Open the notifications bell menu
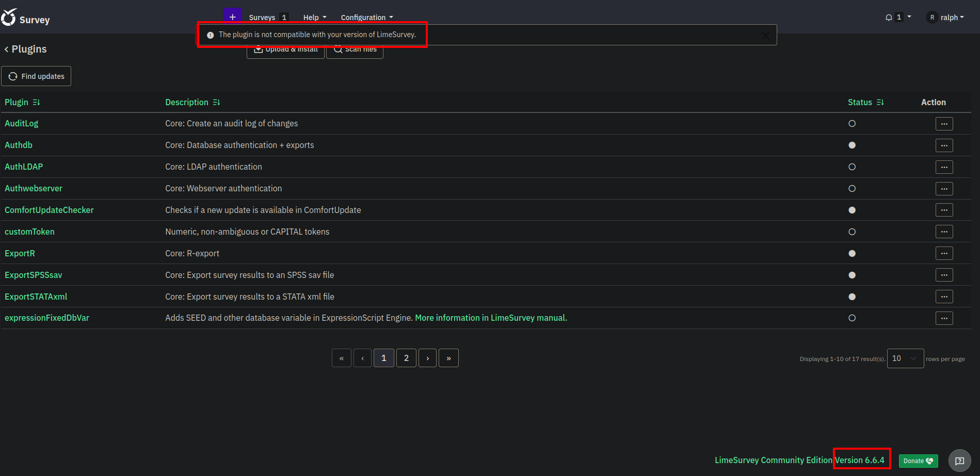980x476 pixels. (898, 17)
